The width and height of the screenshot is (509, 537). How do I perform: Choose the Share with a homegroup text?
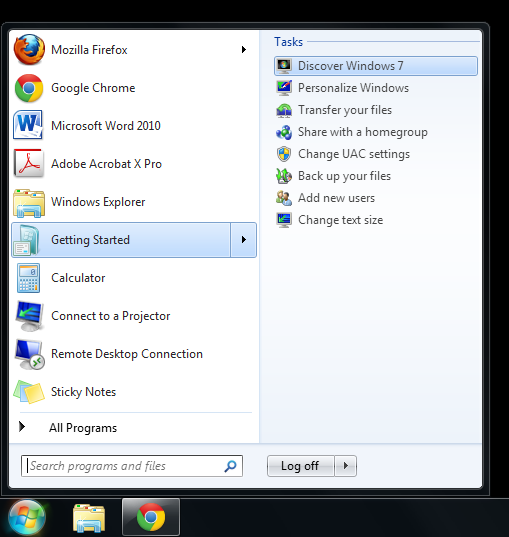[363, 132]
